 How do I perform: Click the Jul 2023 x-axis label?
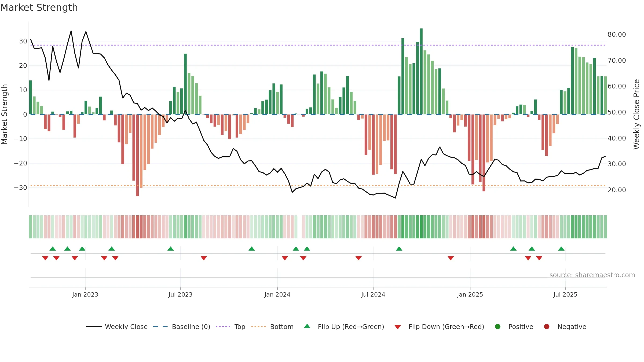(180, 294)
